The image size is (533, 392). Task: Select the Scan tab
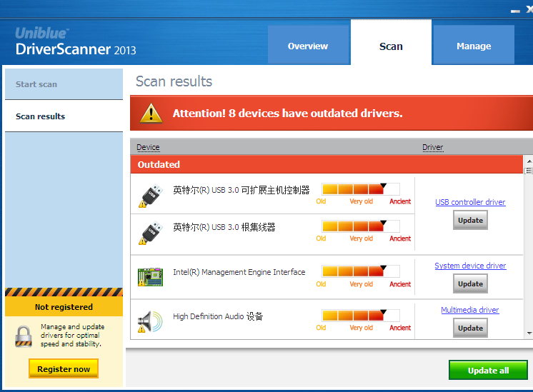[x=391, y=43]
